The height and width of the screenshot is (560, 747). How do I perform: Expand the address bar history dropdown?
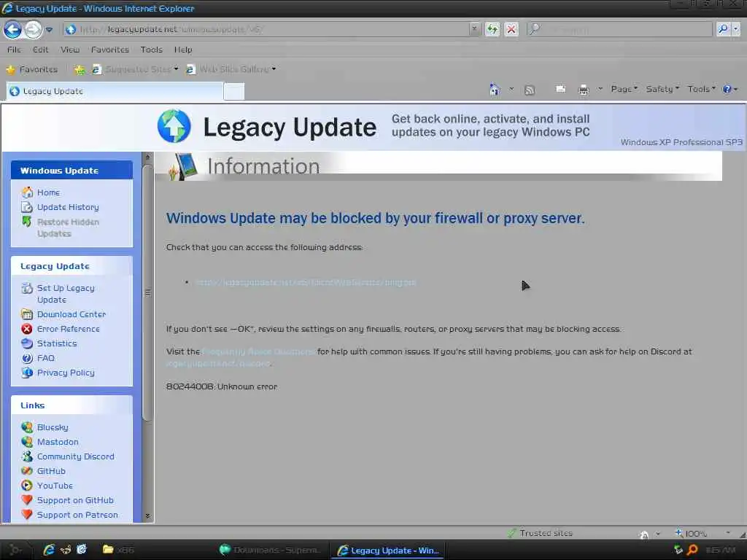pyautogui.click(x=474, y=29)
